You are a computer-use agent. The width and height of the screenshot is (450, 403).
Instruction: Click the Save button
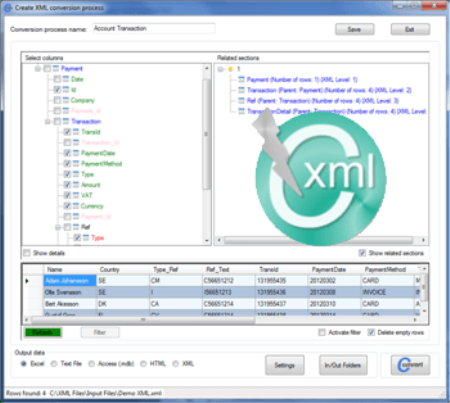coord(354,29)
